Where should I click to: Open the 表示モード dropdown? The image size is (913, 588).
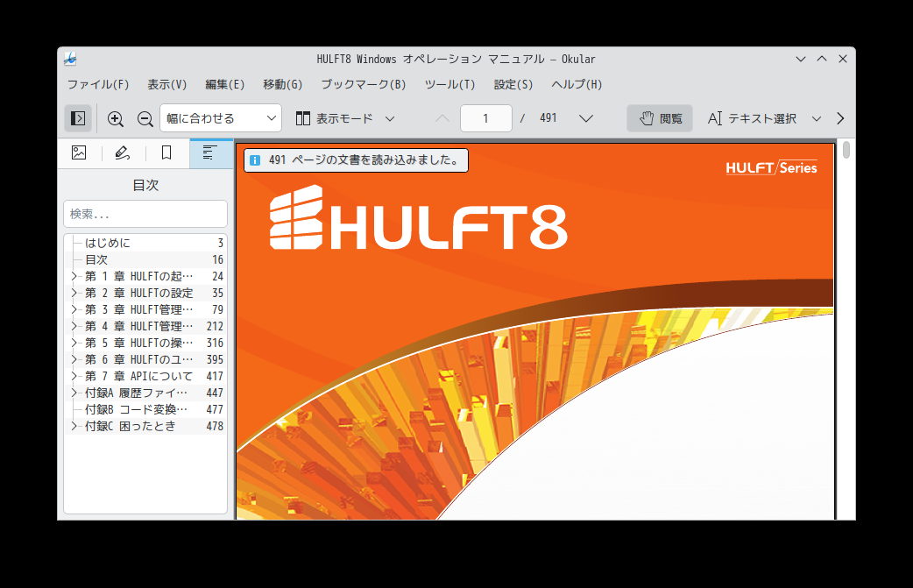pyautogui.click(x=345, y=118)
